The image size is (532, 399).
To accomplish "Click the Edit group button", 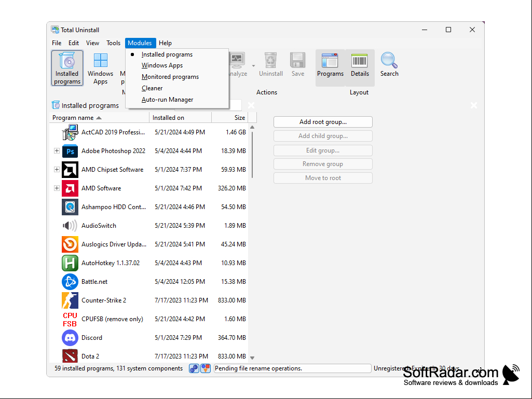I will pyautogui.click(x=323, y=150).
